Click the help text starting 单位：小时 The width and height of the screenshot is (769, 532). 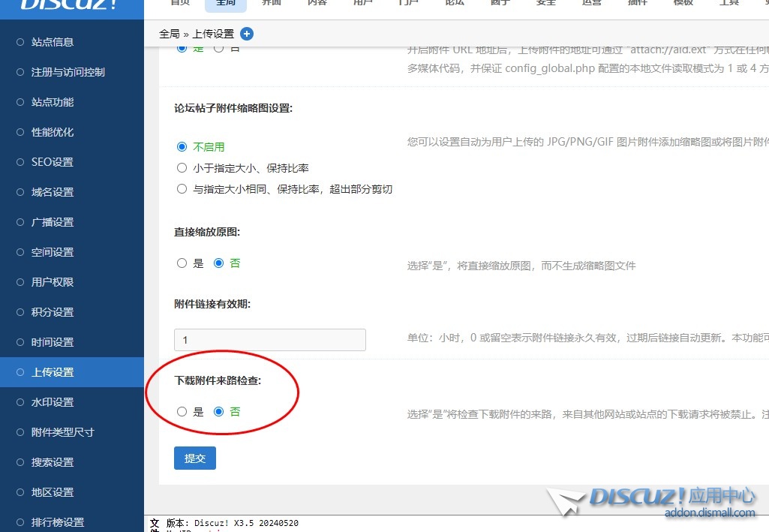[x=588, y=338]
